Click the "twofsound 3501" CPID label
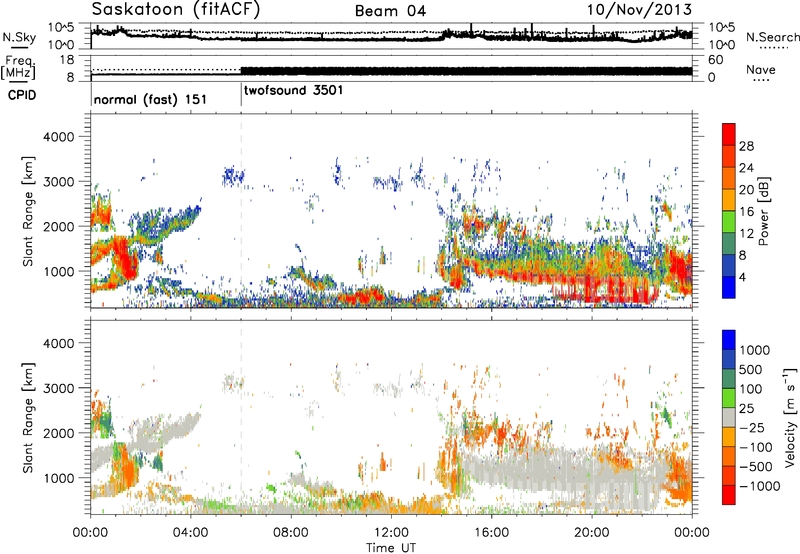This screenshot has width=800, height=554. pyautogui.click(x=293, y=90)
